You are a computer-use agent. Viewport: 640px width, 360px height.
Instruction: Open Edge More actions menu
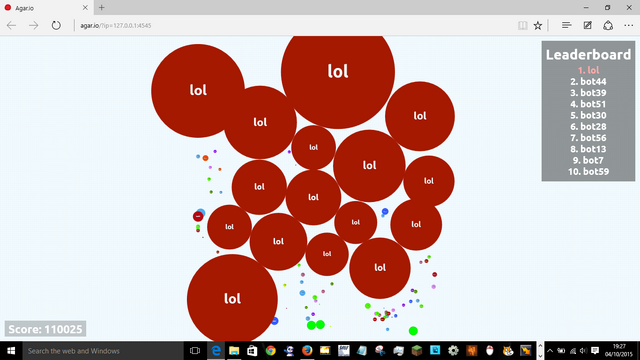point(629,25)
